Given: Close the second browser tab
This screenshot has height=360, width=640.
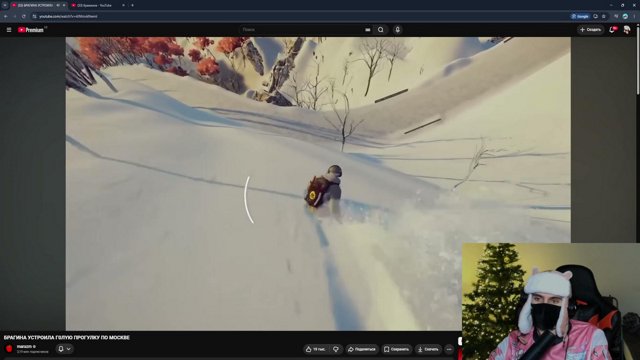Looking at the screenshot, I should pos(123,5).
